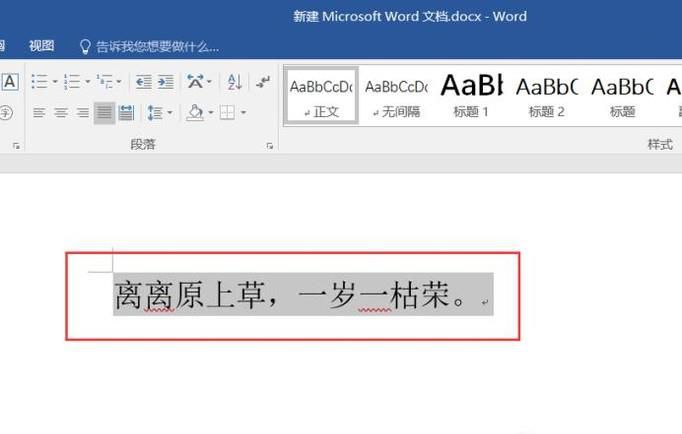Click the numbered list icon

[72, 81]
